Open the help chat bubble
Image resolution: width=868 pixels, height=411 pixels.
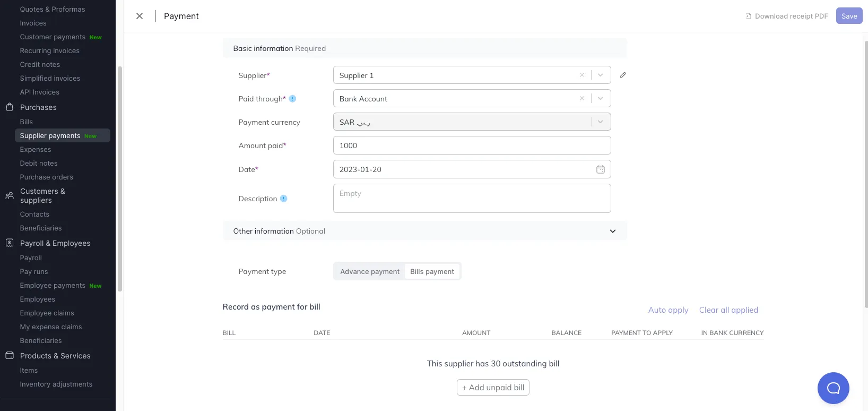pyautogui.click(x=833, y=388)
